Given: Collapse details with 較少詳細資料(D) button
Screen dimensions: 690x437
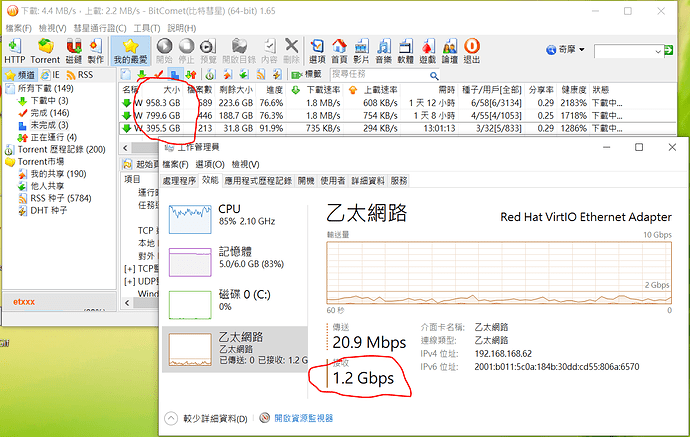Looking at the screenshot, I should tap(206, 419).
